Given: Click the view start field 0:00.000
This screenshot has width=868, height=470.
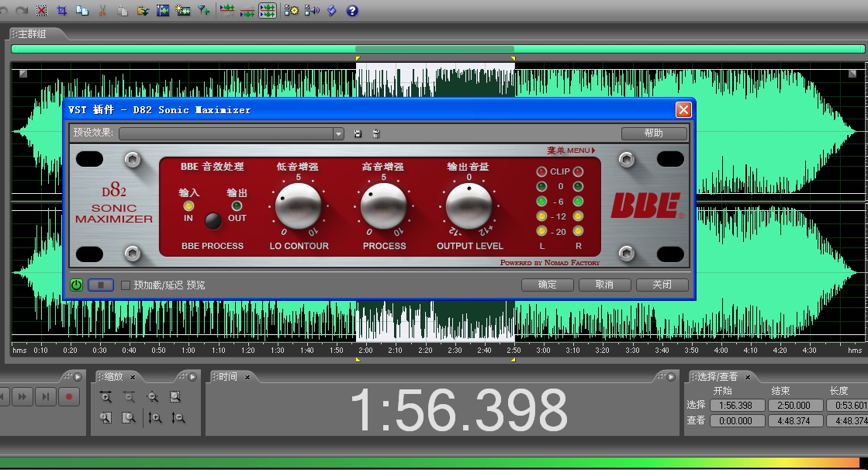Looking at the screenshot, I should 738,420.
